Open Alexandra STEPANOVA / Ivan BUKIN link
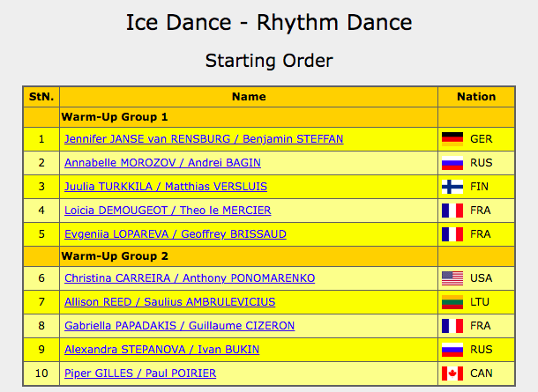This screenshot has width=538, height=392. coord(162,350)
